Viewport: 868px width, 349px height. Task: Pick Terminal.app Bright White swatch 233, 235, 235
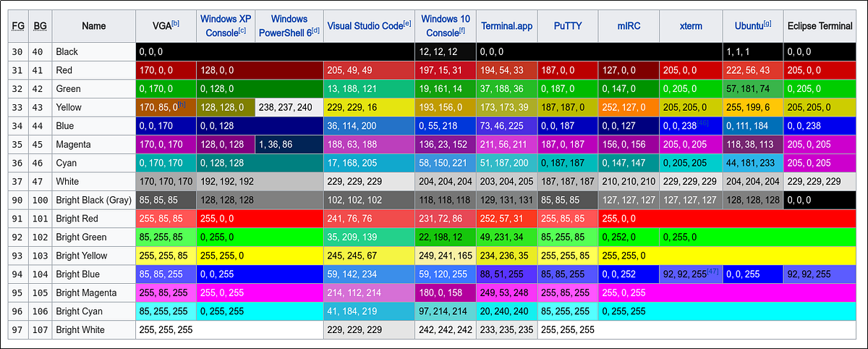point(506,329)
